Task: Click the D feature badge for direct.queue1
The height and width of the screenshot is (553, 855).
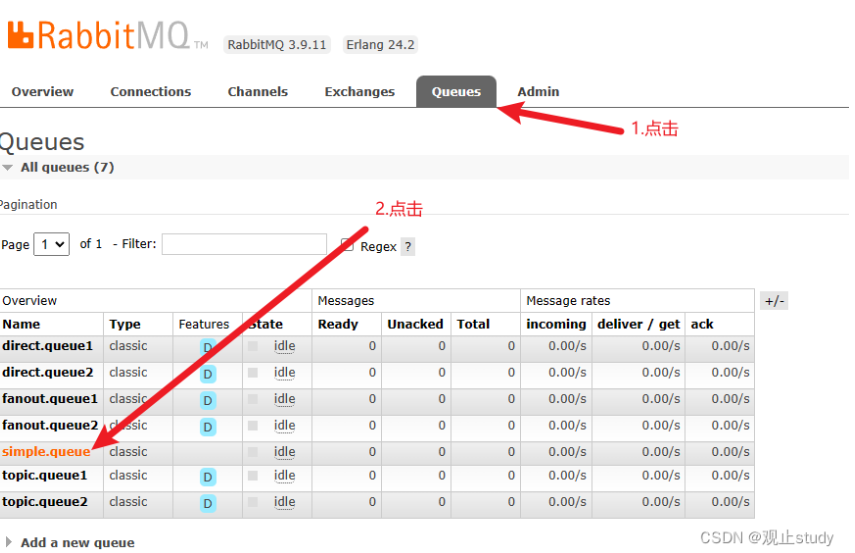Action: click(208, 347)
